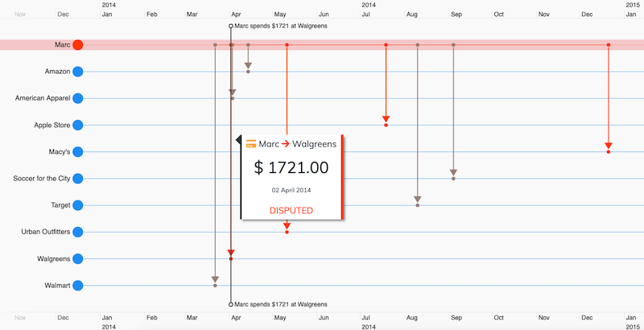This screenshot has width=644, height=330.
Task: Click red arrow between Marc and Walgreens
Action: (x=286, y=143)
